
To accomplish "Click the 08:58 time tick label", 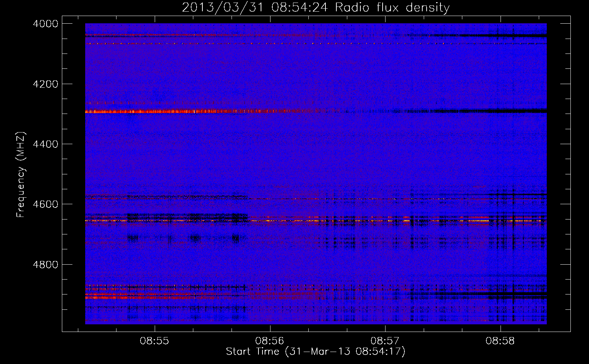I will [500, 341].
